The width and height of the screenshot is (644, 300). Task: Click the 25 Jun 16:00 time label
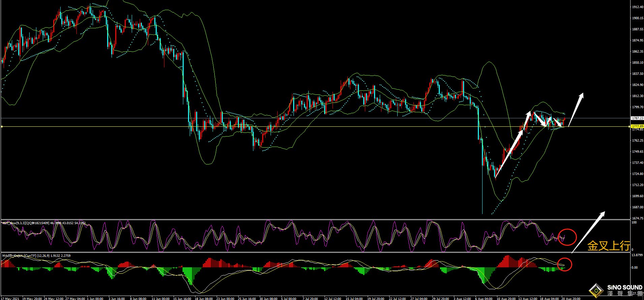coord(247,298)
